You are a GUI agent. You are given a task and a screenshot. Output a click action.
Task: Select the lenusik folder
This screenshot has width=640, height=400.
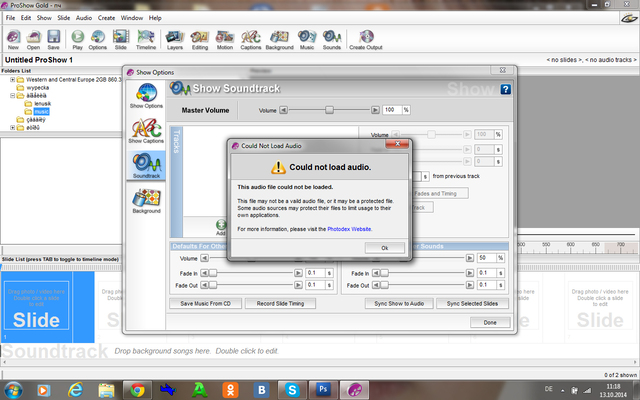click(x=42, y=104)
